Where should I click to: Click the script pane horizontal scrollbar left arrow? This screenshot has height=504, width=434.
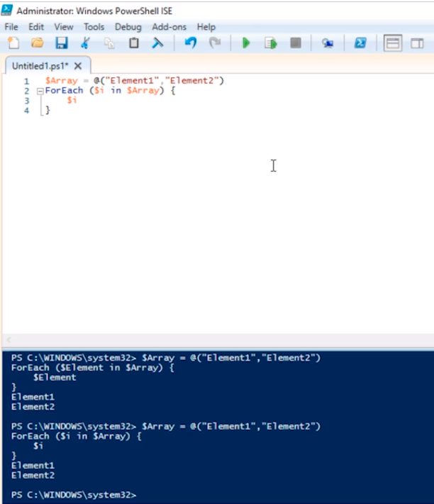[9, 340]
